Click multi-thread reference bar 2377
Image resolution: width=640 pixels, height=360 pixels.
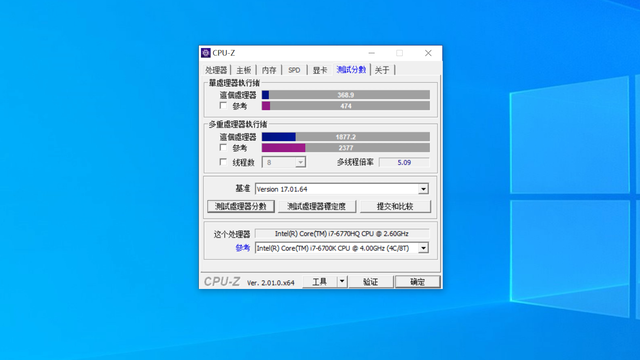[x=346, y=148]
